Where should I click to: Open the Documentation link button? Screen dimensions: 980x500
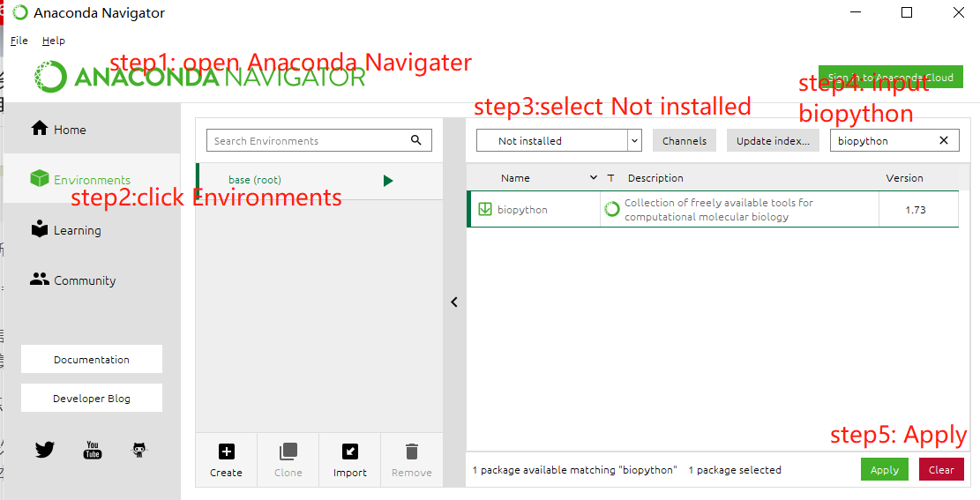point(91,360)
